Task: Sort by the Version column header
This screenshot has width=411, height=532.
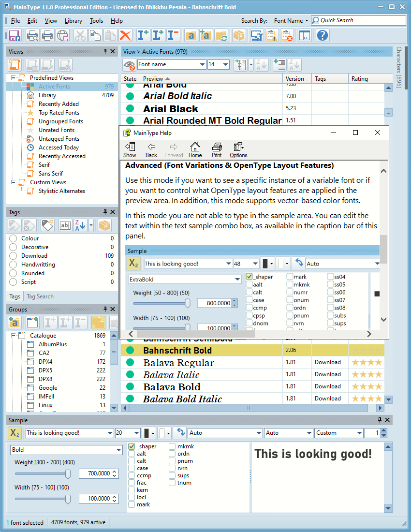Action: 297,79
